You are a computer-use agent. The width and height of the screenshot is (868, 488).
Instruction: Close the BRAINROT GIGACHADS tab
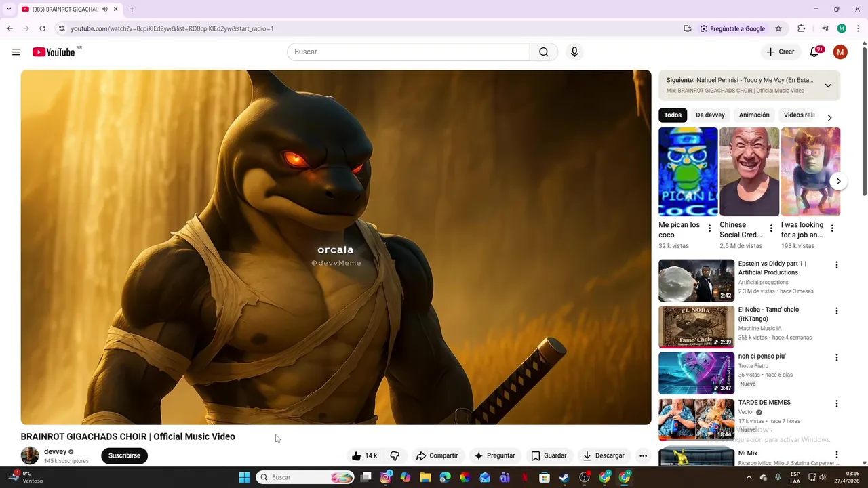115,9
